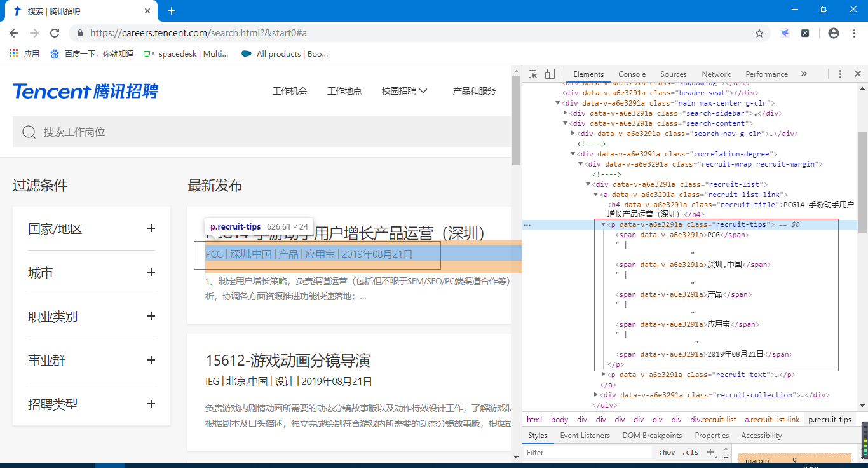
Task: Open a new browser tab
Action: tap(171, 11)
